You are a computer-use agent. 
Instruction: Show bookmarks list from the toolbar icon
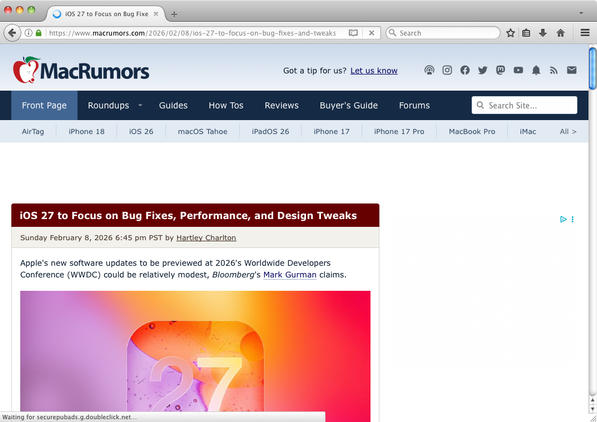click(x=526, y=33)
